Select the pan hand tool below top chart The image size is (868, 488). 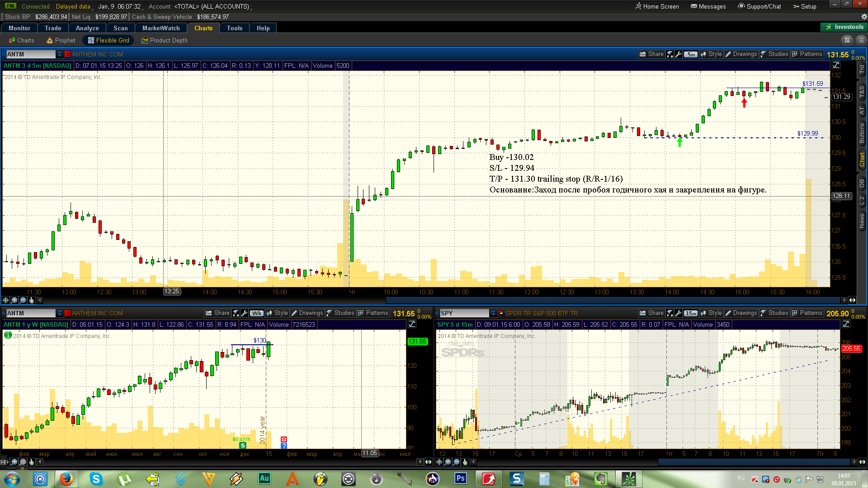pyautogui.click(x=31, y=300)
